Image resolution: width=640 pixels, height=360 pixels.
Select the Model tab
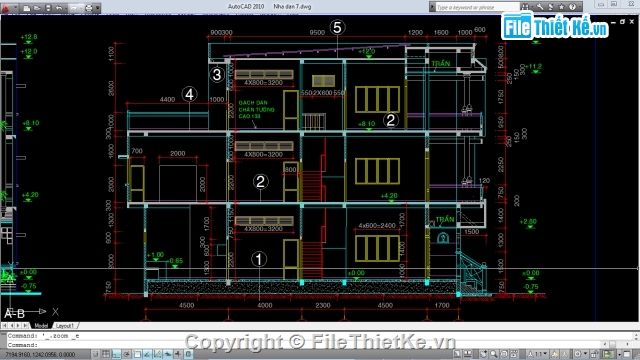tap(41, 326)
